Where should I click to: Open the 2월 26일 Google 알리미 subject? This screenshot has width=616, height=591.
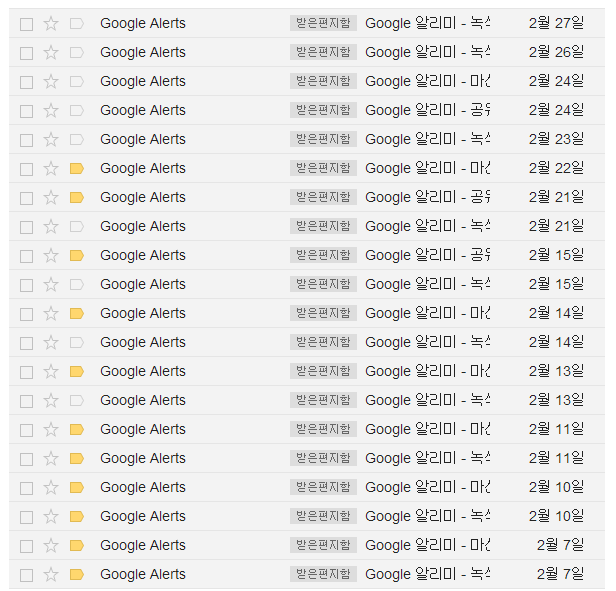pos(427,52)
